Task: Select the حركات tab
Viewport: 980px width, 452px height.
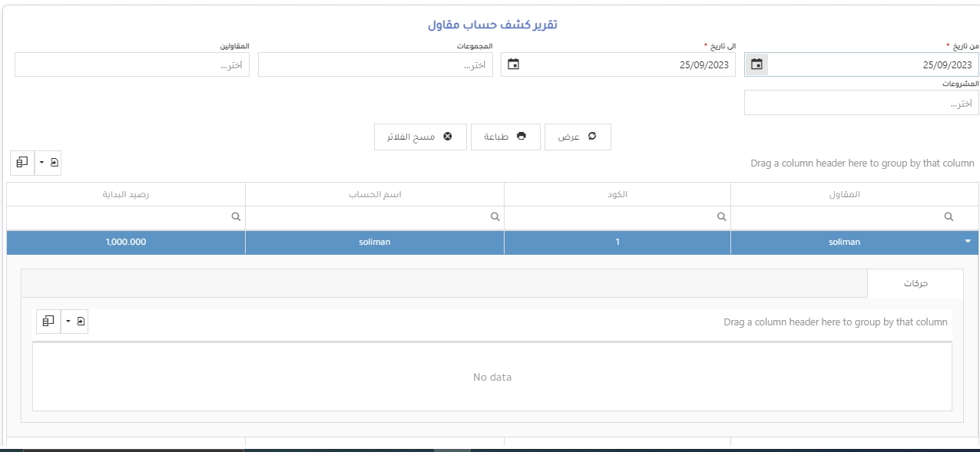Action: pos(915,283)
